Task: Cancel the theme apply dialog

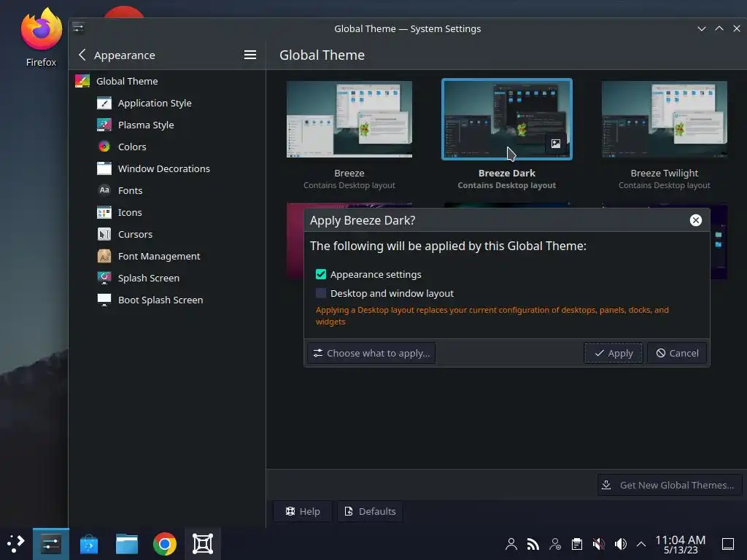Action: pyautogui.click(x=677, y=354)
